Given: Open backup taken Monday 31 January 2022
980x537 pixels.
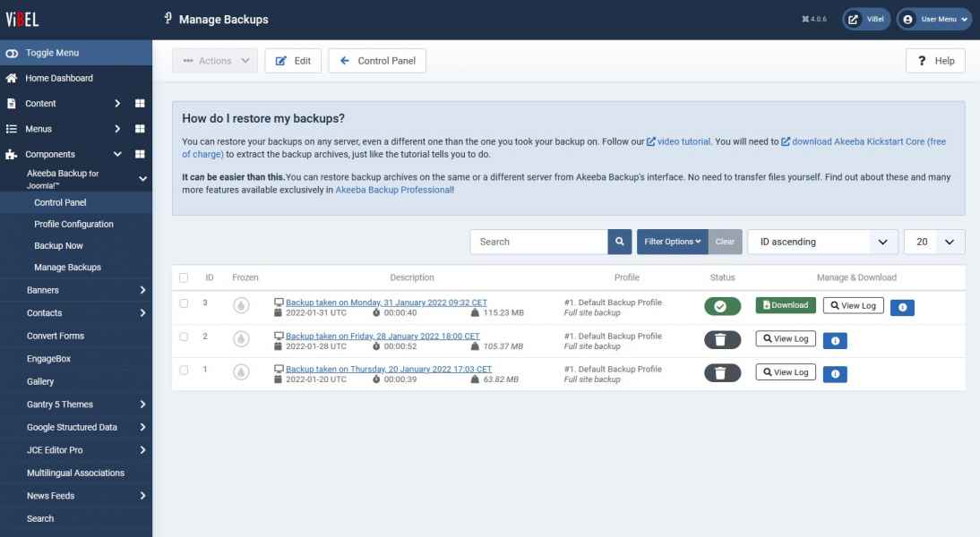Looking at the screenshot, I should [x=386, y=303].
